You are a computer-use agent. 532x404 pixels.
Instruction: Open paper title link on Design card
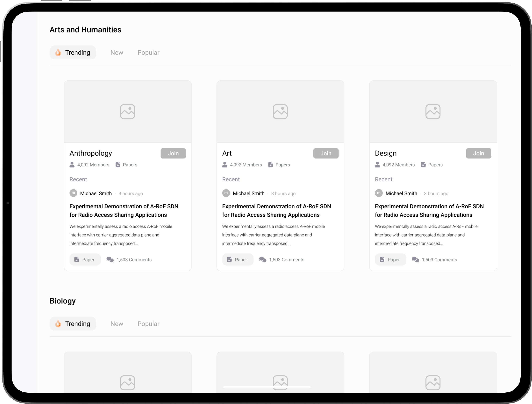pyautogui.click(x=429, y=211)
